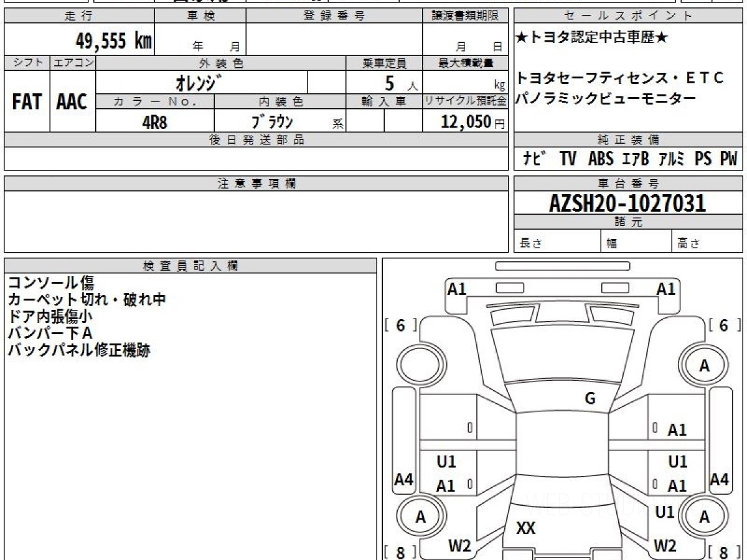Select the 最大積載量 header
The width and height of the screenshot is (747, 560).
coord(466,63)
